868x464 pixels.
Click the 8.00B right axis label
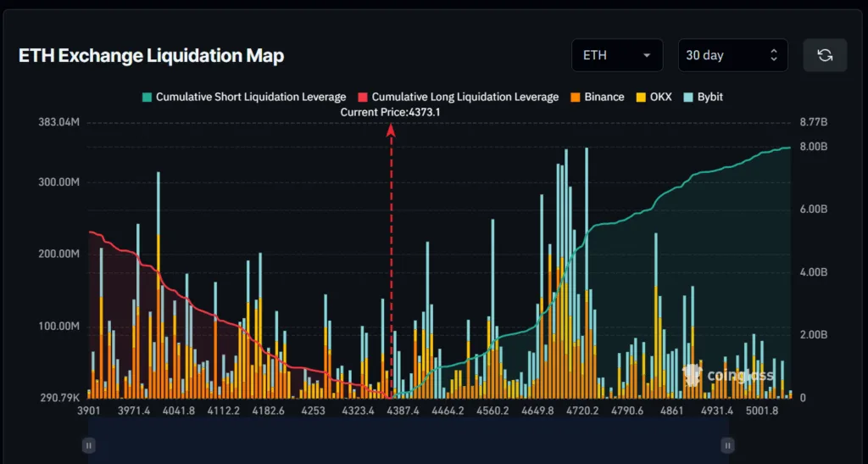click(x=814, y=147)
